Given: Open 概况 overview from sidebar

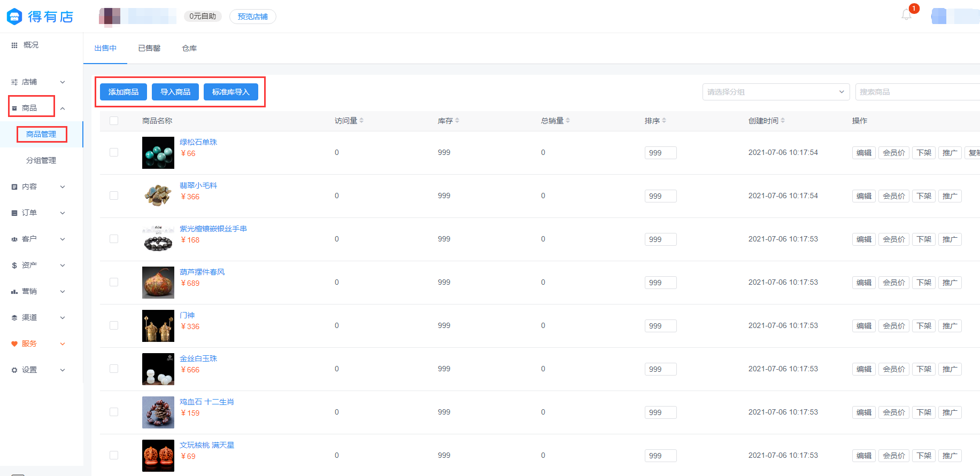Looking at the screenshot, I should pyautogui.click(x=30, y=45).
